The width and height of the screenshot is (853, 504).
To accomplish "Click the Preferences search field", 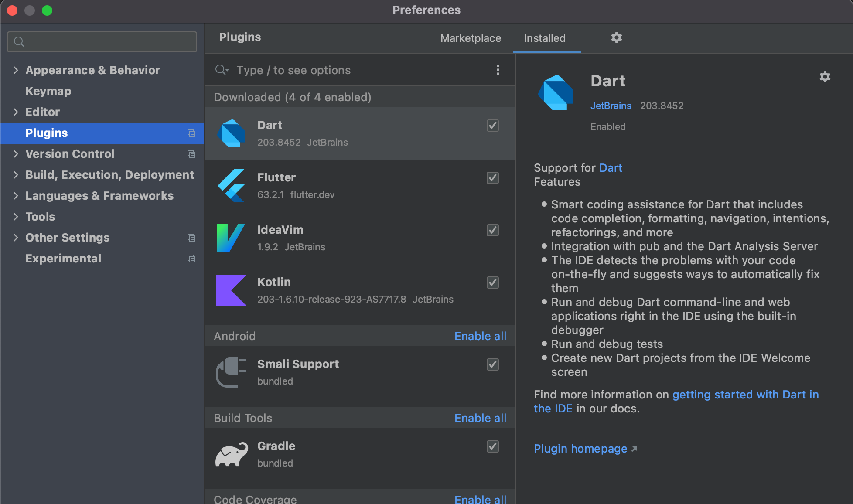I will point(102,42).
